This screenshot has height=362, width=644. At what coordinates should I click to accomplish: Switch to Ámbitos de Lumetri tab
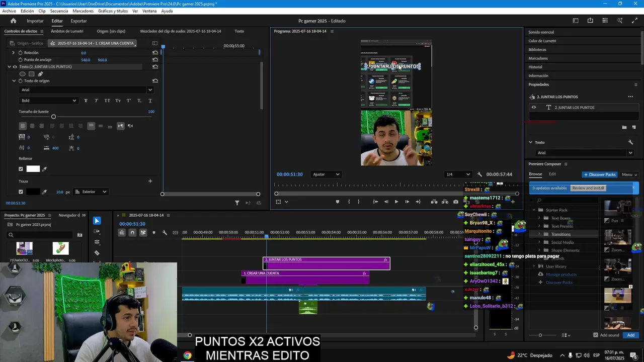pos(67,31)
